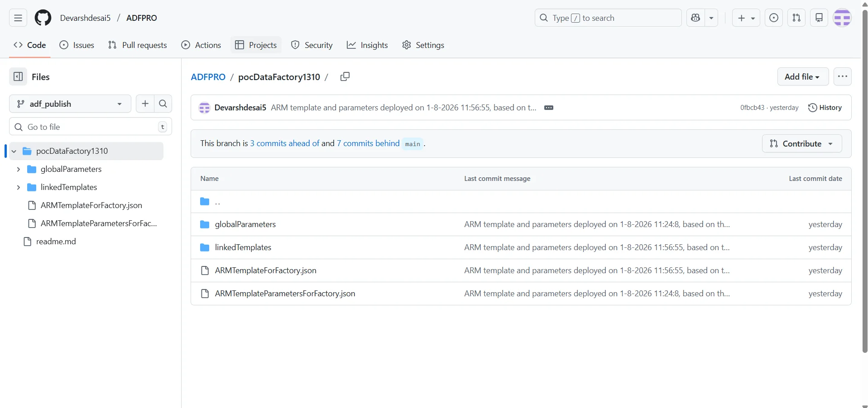Open the issues icon in the header
This screenshot has width=868, height=408.
coord(773,18)
